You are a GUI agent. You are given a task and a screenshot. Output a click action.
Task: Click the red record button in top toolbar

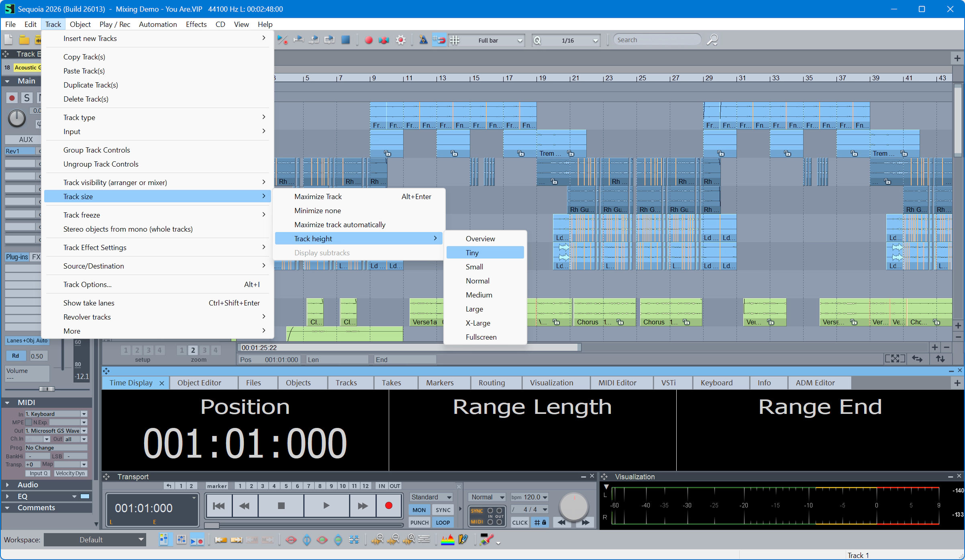click(x=368, y=40)
